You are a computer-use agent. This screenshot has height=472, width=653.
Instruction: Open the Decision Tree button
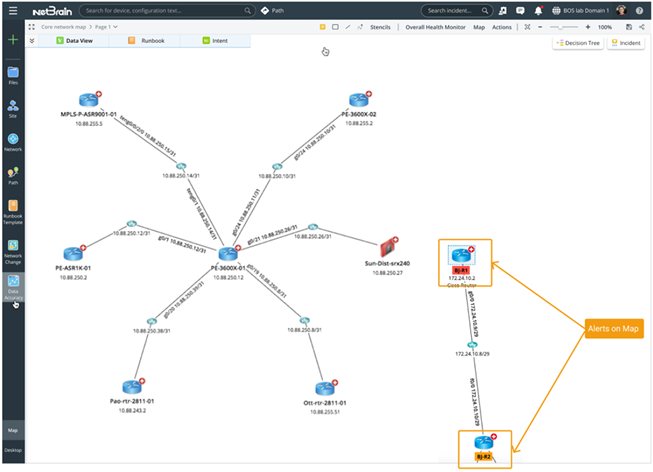578,43
